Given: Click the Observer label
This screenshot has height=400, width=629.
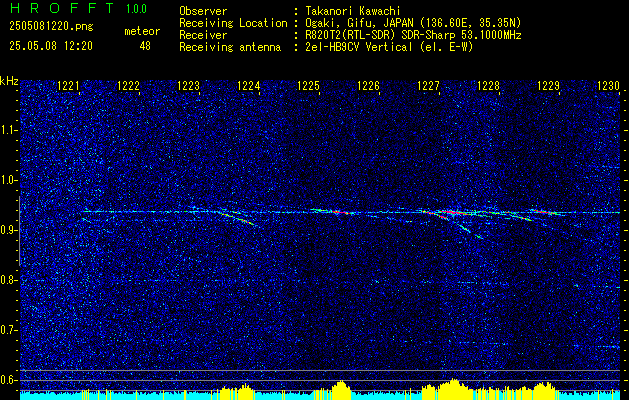Looking at the screenshot, I should 203,11.
